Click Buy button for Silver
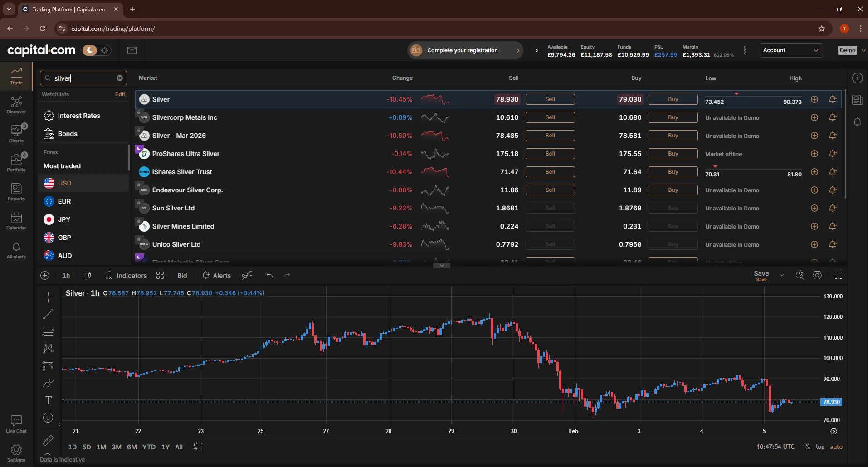This screenshot has height=467, width=868. (673, 99)
